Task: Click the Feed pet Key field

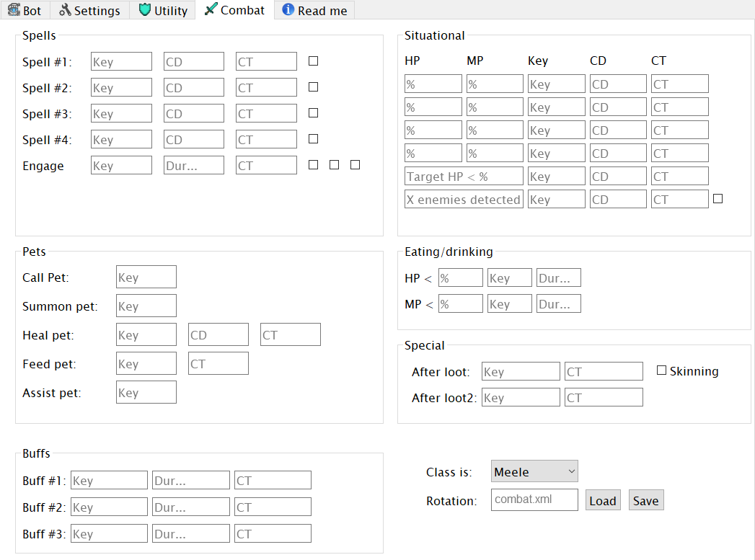Action: coord(146,363)
